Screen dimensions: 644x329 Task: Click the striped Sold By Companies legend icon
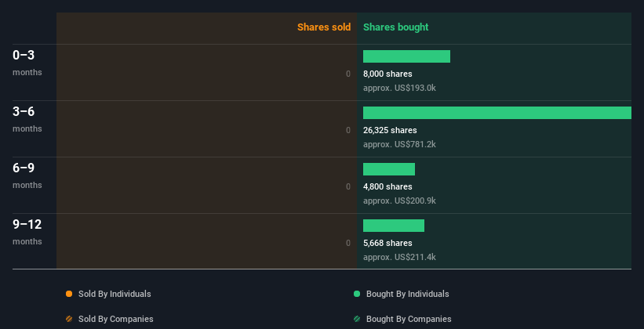click(x=69, y=319)
